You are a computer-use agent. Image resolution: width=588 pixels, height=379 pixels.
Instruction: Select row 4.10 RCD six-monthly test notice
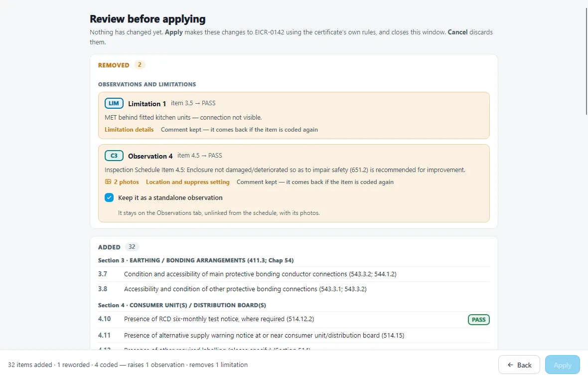[294, 319]
